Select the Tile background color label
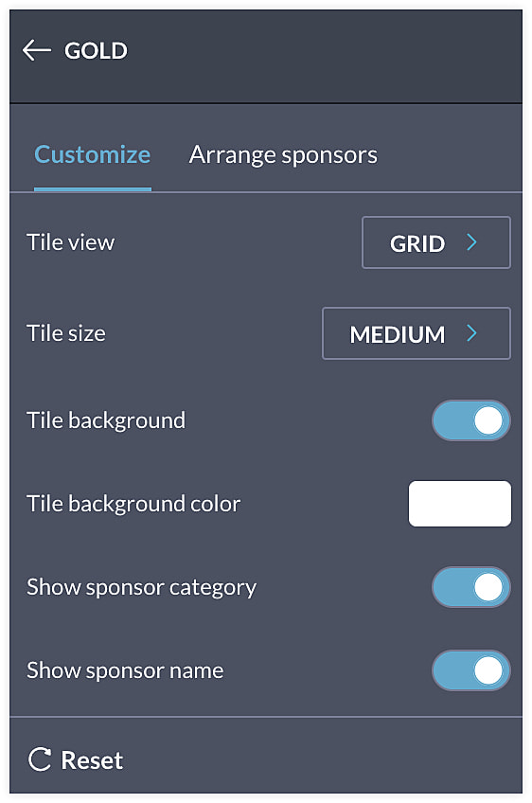The height and width of the screenshot is (803, 532). point(133,504)
